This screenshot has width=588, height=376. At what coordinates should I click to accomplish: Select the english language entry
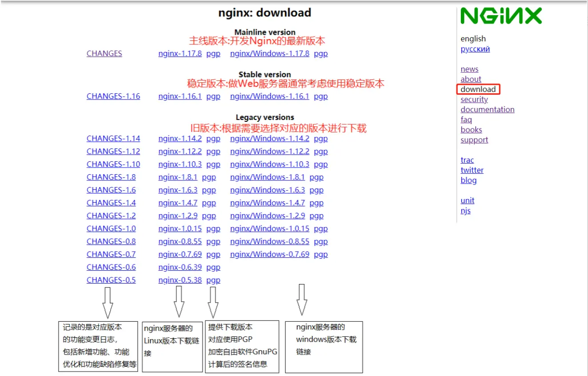click(x=473, y=39)
